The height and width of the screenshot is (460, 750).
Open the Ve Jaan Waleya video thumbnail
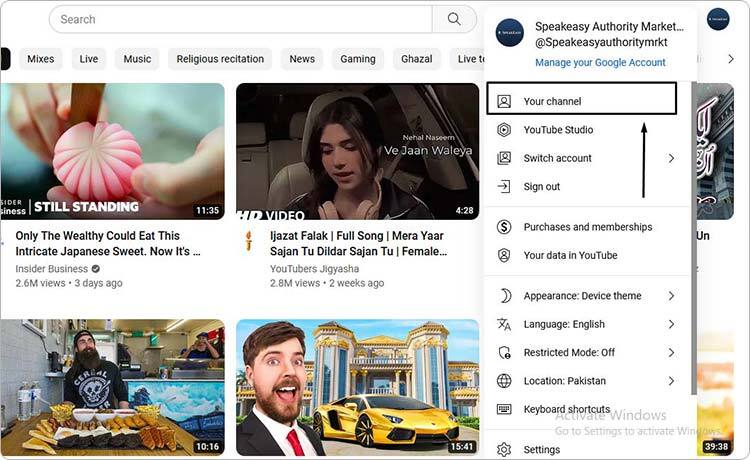[x=357, y=151]
